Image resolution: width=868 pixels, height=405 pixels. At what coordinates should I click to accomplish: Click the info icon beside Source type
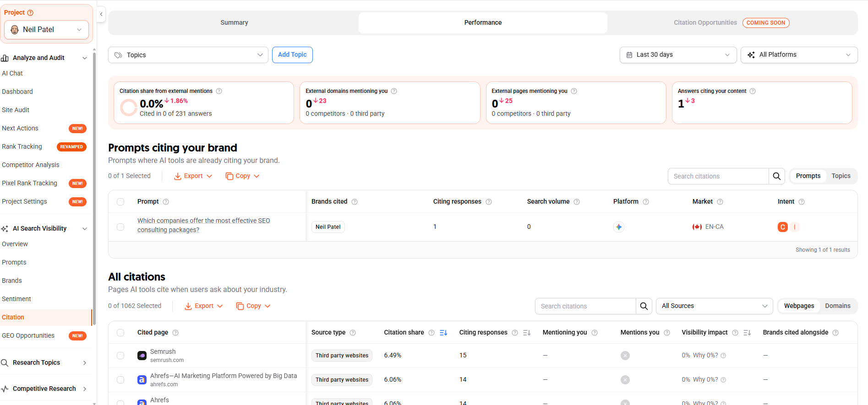click(x=353, y=333)
